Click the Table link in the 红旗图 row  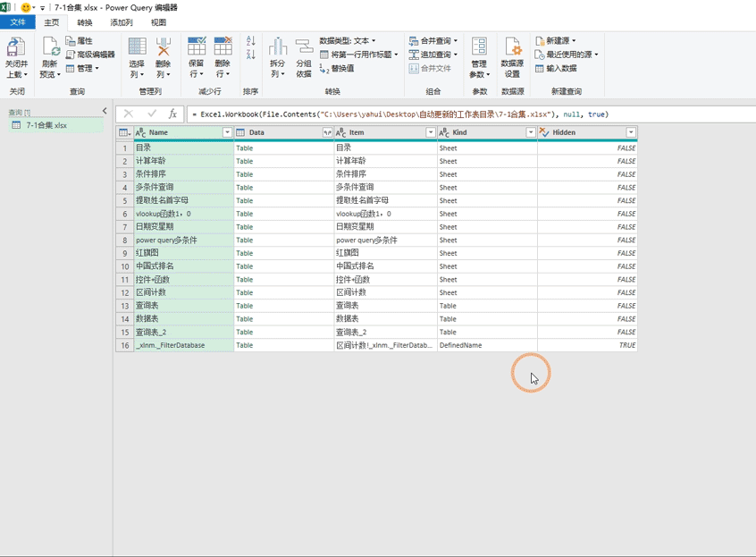click(245, 253)
